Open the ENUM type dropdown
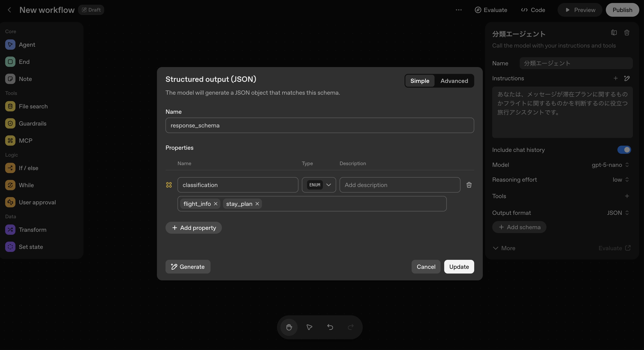 pyautogui.click(x=319, y=185)
